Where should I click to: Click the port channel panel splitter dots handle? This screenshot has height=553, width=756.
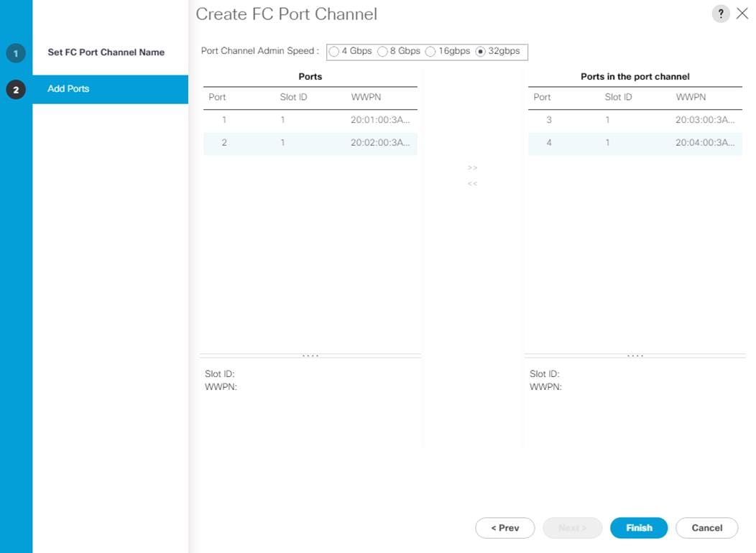click(635, 356)
